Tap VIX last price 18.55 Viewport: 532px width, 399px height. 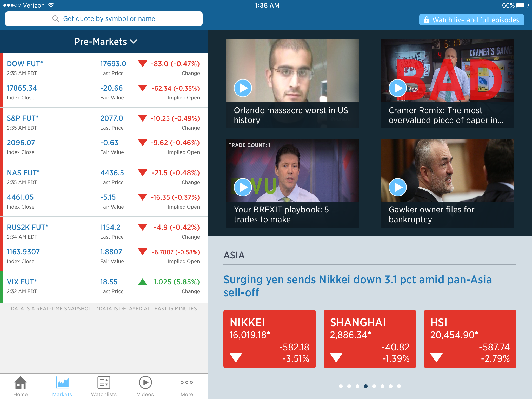coord(109,282)
